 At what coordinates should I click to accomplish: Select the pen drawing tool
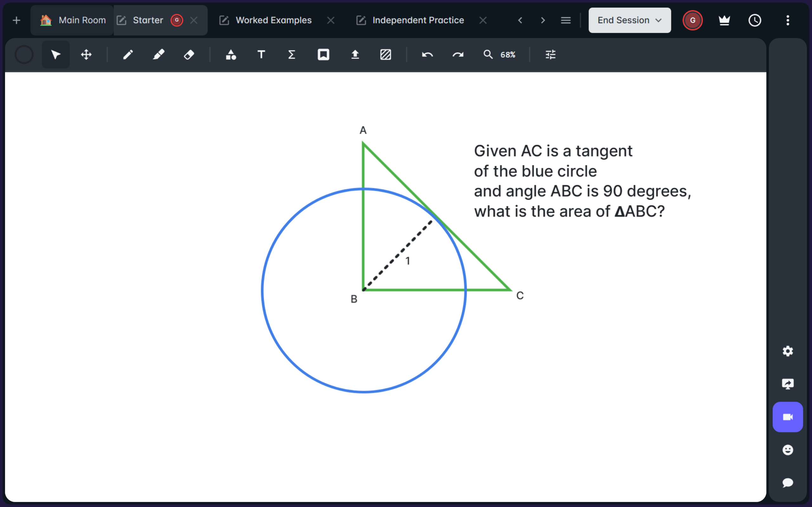128,55
